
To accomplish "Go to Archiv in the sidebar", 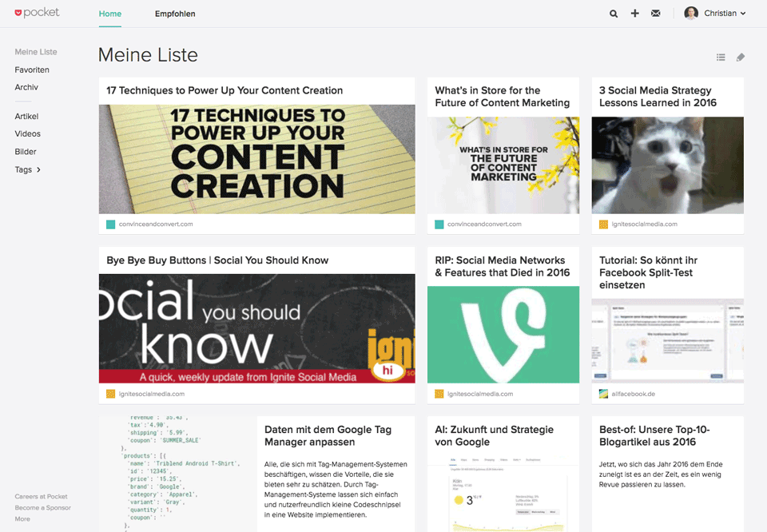I will 26,87.
